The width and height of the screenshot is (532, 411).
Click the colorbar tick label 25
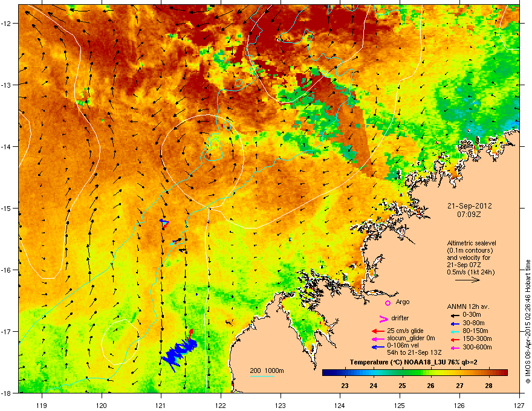[x=402, y=386]
